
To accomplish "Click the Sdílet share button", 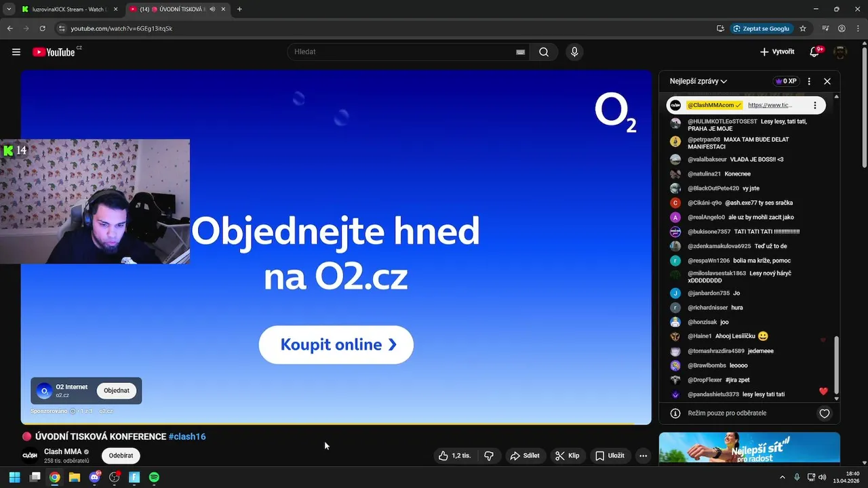I will pyautogui.click(x=525, y=456).
